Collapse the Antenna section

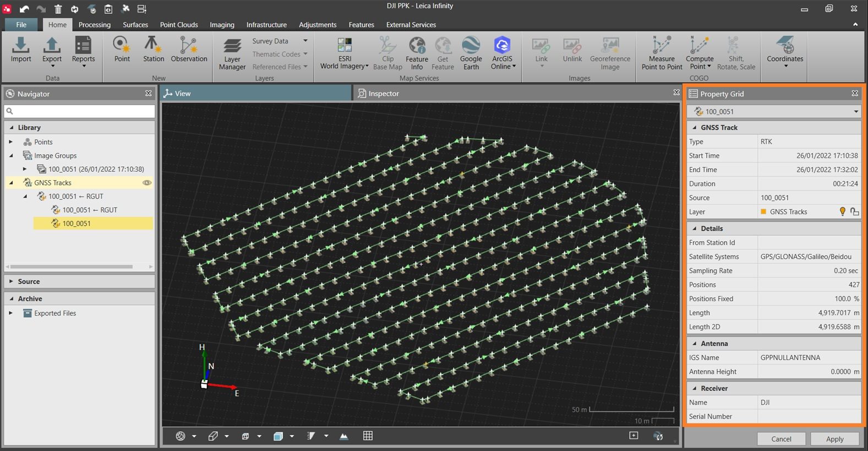(695, 344)
